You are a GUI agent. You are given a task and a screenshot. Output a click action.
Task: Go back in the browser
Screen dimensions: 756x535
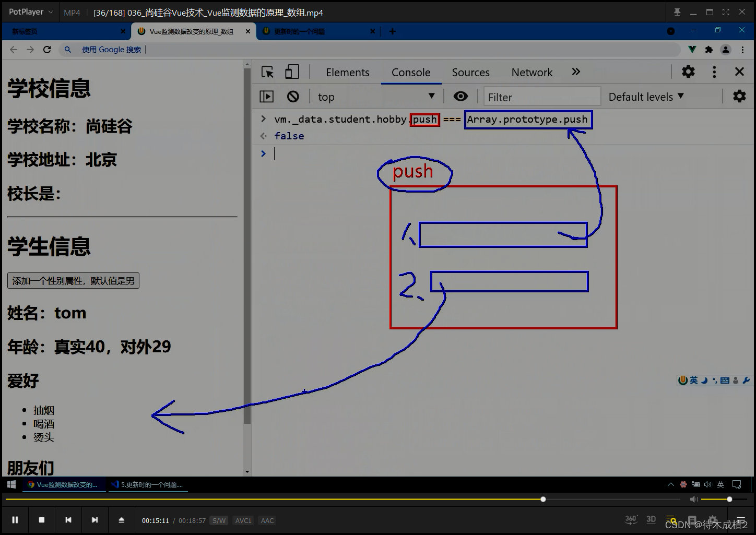pyautogui.click(x=14, y=50)
